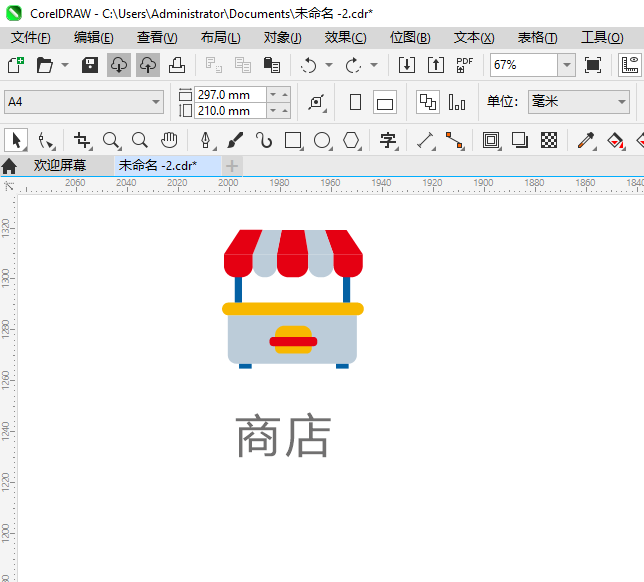Image resolution: width=644 pixels, height=582 pixels.
Task: Click the cloud upload icon
Action: 148,65
